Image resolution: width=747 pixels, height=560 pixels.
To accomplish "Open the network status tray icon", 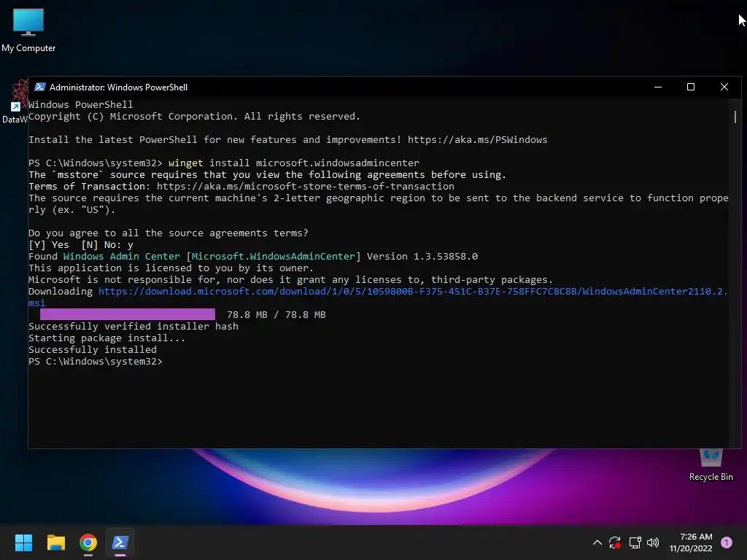I will point(635,542).
